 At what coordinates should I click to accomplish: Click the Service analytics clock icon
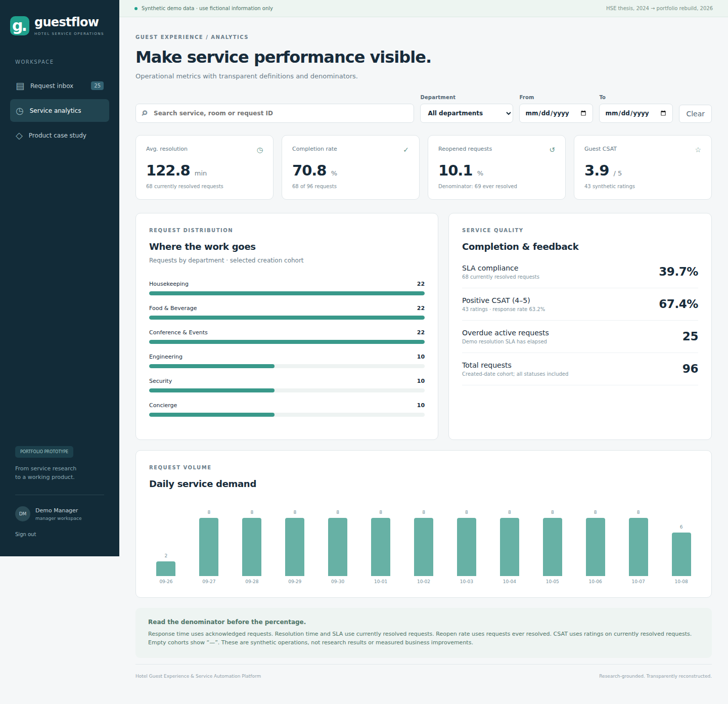(x=20, y=111)
